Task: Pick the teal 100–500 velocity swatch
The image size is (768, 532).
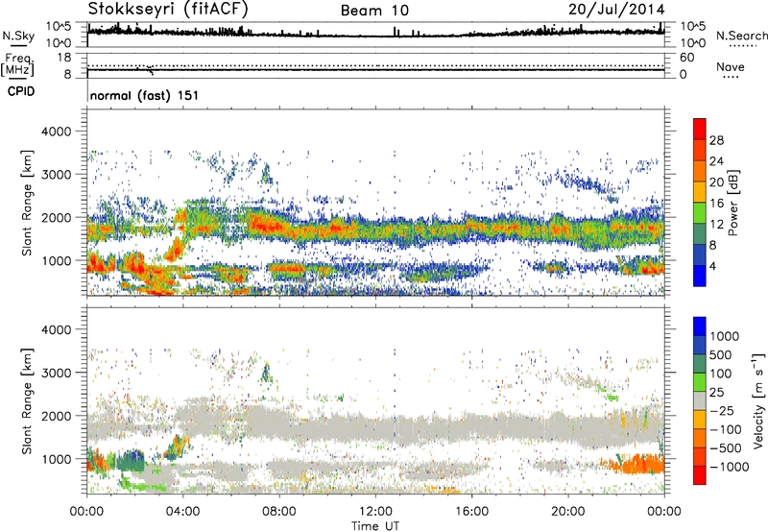Action: pos(700,364)
